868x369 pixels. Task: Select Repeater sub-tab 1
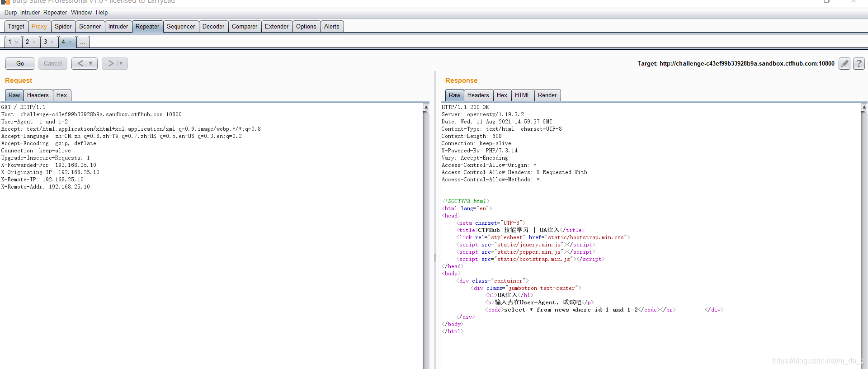[10, 42]
